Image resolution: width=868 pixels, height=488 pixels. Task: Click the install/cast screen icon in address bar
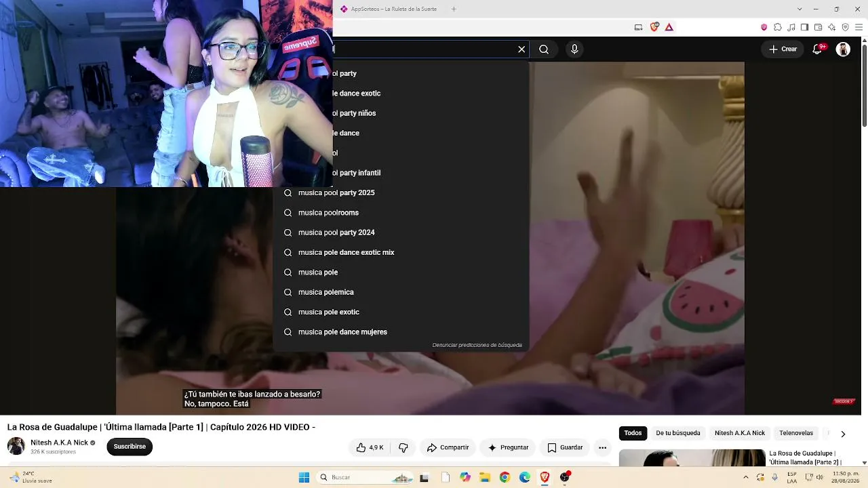[638, 27]
